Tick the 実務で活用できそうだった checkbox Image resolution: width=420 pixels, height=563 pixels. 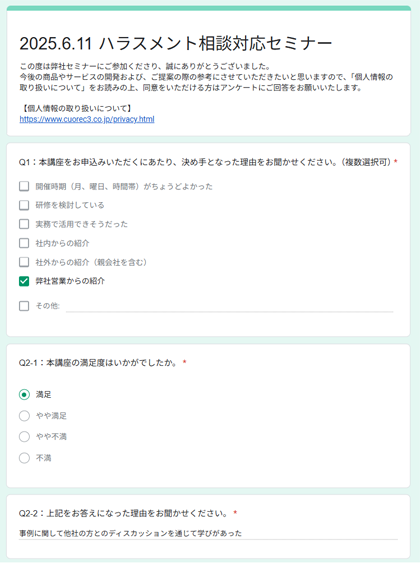click(24, 224)
